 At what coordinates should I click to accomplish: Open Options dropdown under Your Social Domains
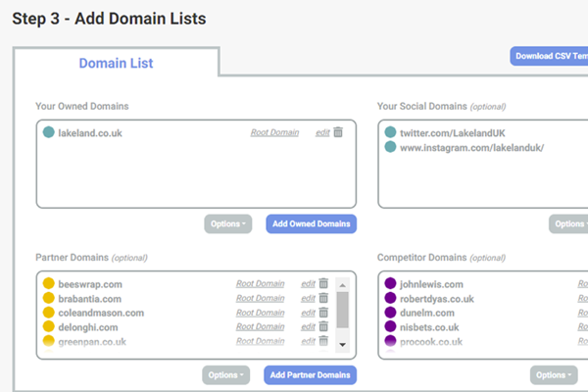[568, 224]
